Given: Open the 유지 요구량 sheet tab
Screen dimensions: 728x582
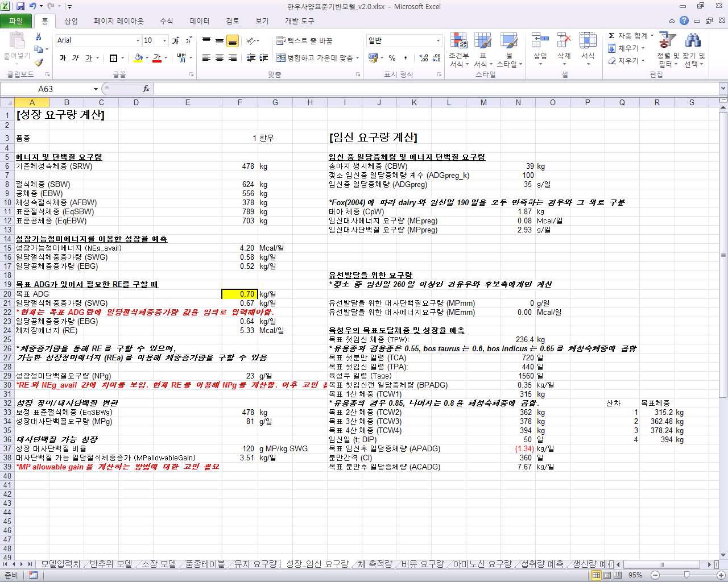Looking at the screenshot, I should click(x=256, y=564).
